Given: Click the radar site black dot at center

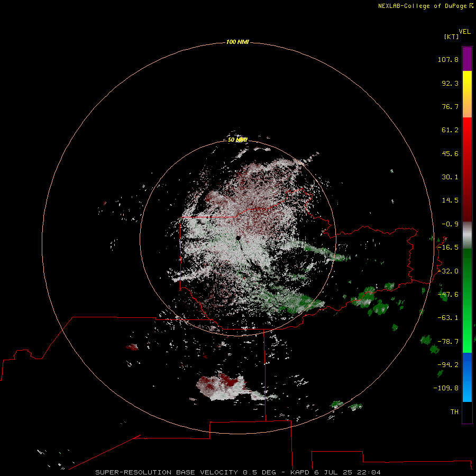Looking at the screenshot, I should tap(239, 238).
